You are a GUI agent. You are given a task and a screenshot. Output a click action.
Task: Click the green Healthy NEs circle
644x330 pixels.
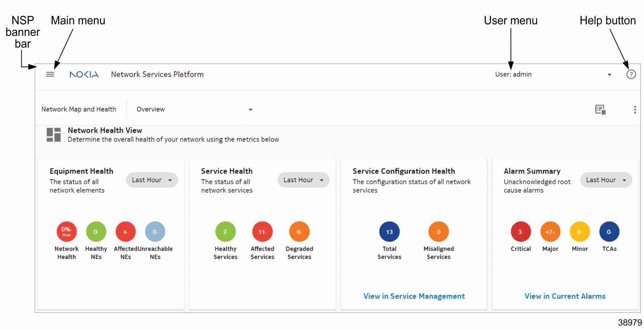(96, 231)
